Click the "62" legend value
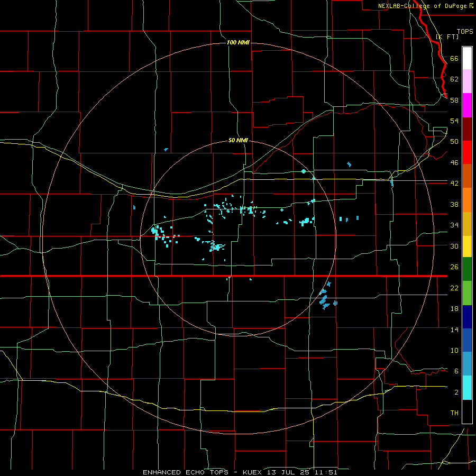Screen dimensions: 476x476 pyautogui.click(x=454, y=79)
